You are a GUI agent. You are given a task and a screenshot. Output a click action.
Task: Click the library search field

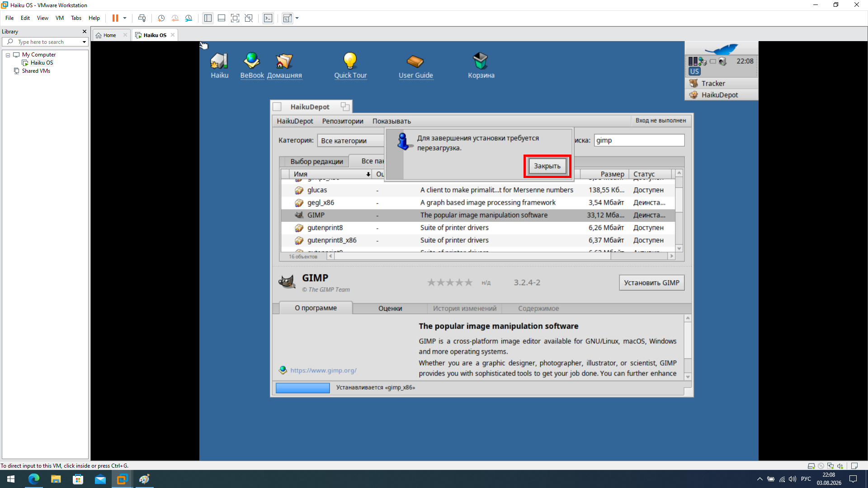44,42
